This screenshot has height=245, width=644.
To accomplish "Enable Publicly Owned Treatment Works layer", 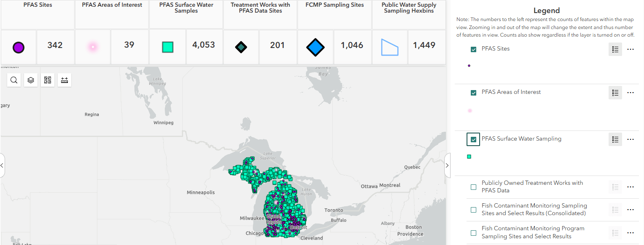I will coord(474,187).
